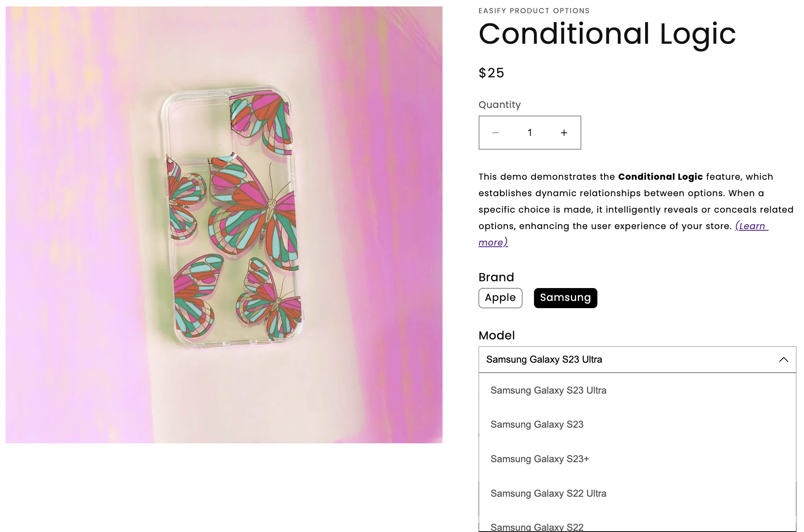Collapse the Model list using chevron arrow
The width and height of the screenshot is (804, 532).
point(783,359)
